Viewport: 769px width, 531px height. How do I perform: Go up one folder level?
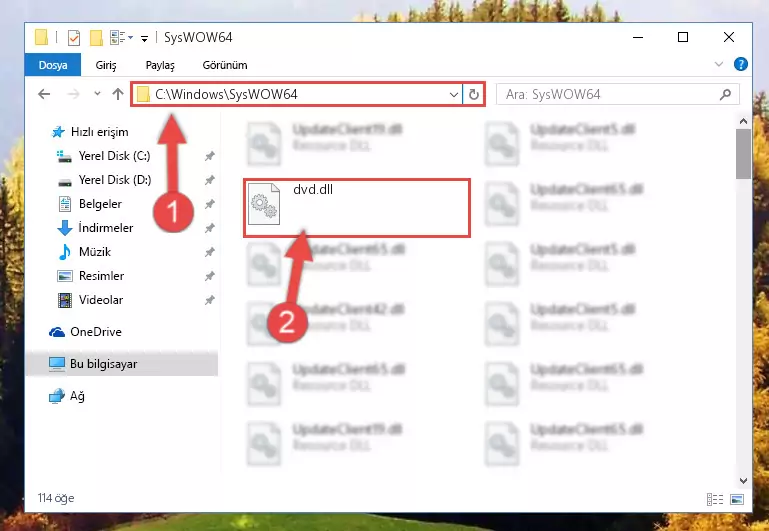118,94
